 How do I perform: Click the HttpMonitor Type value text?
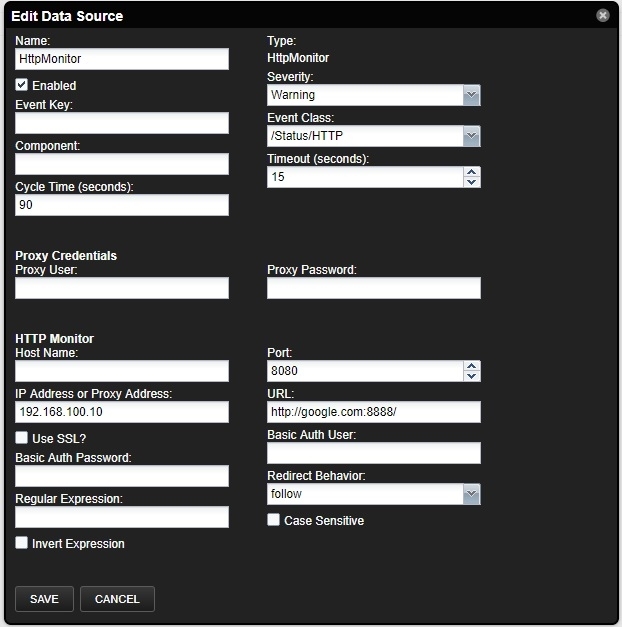point(298,58)
